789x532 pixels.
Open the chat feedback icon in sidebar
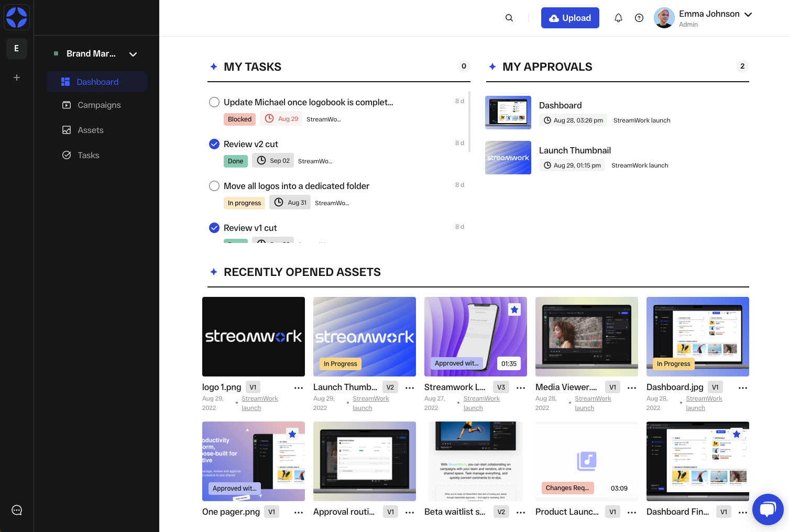(17, 510)
